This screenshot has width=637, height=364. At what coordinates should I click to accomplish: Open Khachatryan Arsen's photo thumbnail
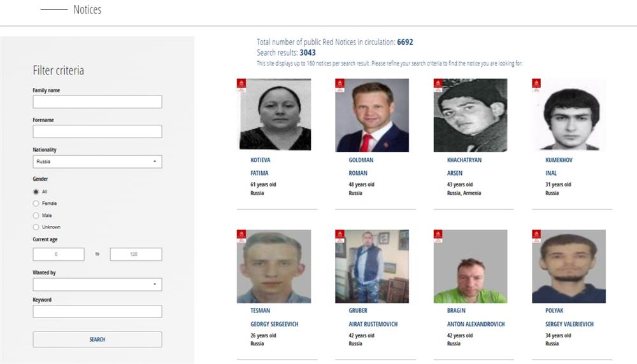click(470, 115)
